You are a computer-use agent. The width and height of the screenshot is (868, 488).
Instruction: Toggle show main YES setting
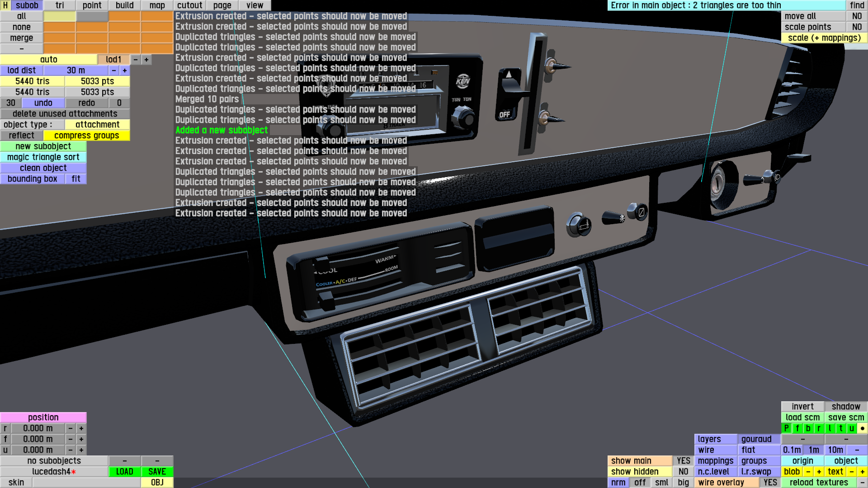pyautogui.click(x=683, y=461)
